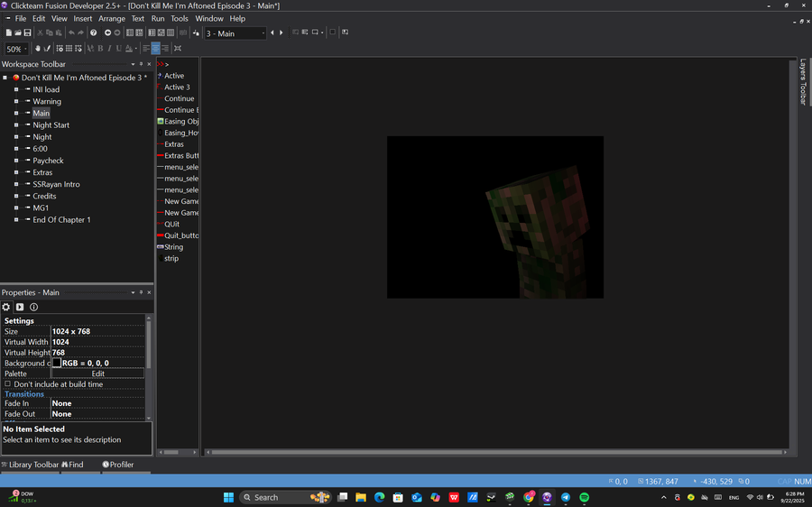Click the Back navigation circle arrow icon
Screen dimensions: 812x507
coord(107,32)
